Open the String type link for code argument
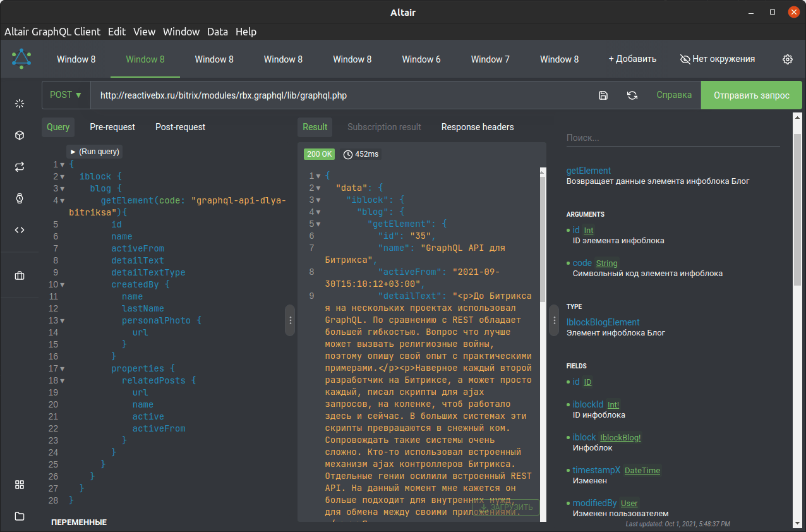Screen dimensions: 806x532 (x=607, y=263)
